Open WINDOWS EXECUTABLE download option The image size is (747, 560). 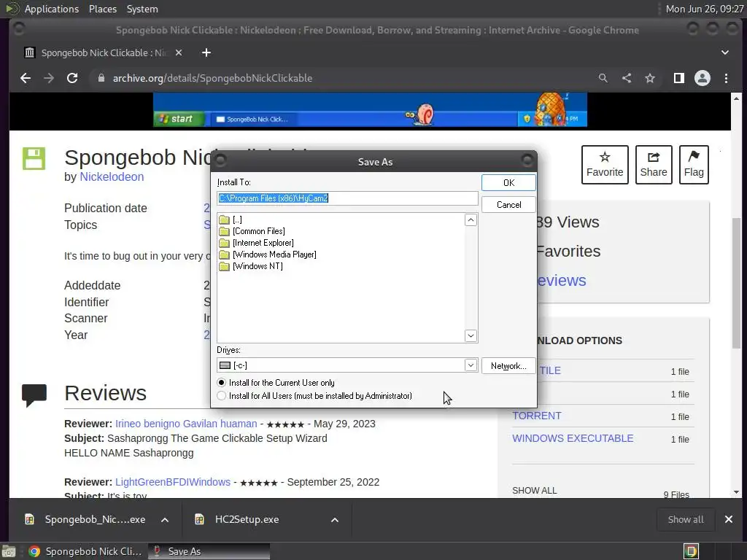pos(573,438)
